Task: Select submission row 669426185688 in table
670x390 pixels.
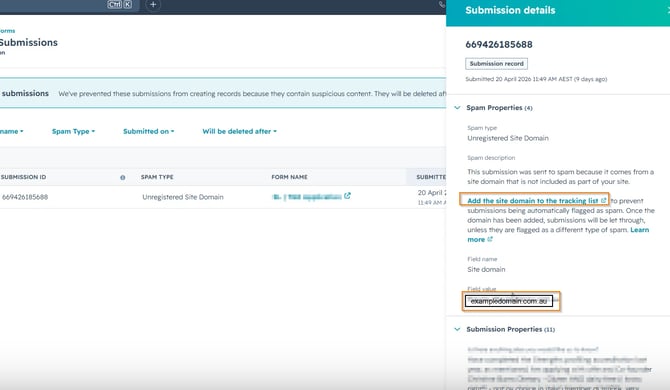Action: point(223,197)
